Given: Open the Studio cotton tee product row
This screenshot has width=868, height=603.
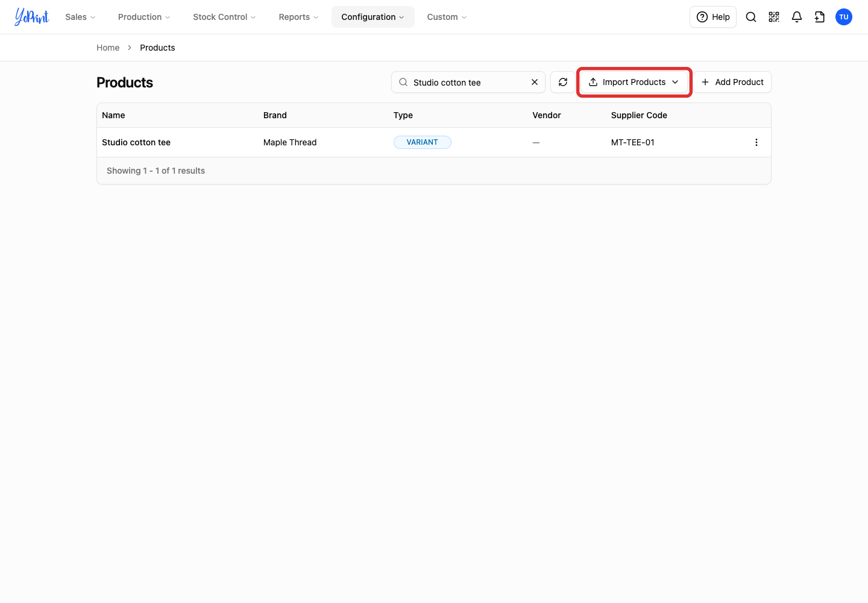Looking at the screenshot, I should pyautogui.click(x=434, y=142).
